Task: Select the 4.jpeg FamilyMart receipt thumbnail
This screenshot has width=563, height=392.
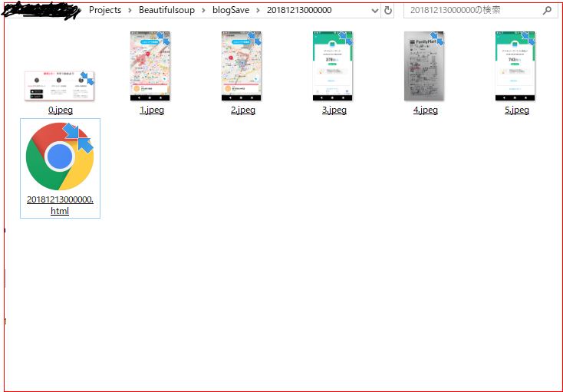Action: pos(424,66)
